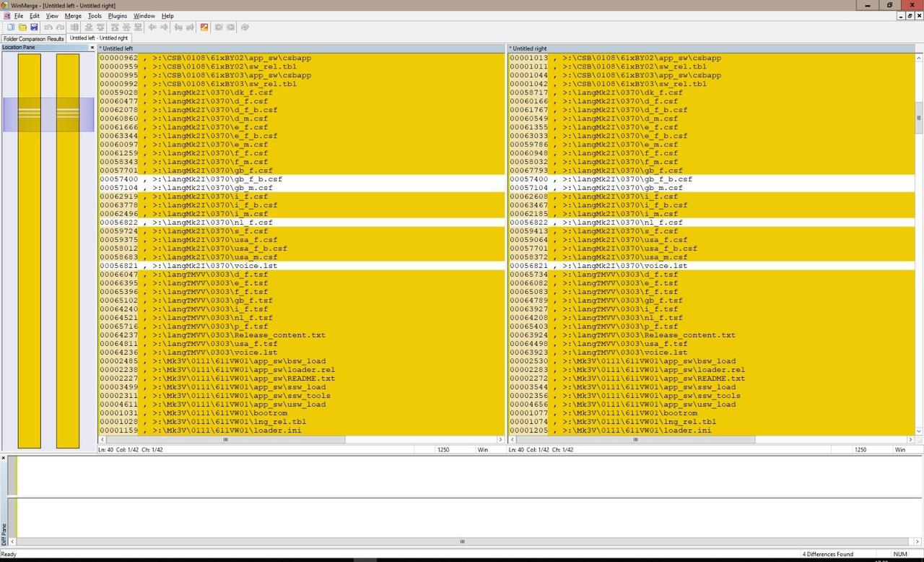The height and width of the screenshot is (562, 924).
Task: Open the Help menu
Action: coord(167,16)
